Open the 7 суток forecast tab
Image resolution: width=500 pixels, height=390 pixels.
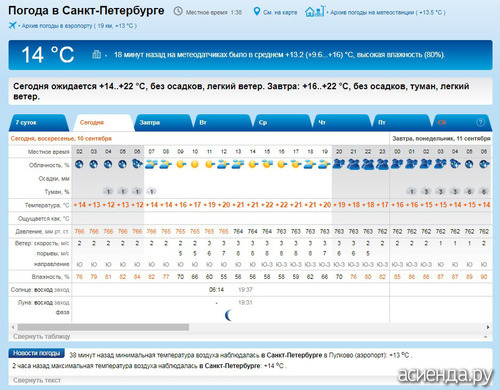point(38,123)
